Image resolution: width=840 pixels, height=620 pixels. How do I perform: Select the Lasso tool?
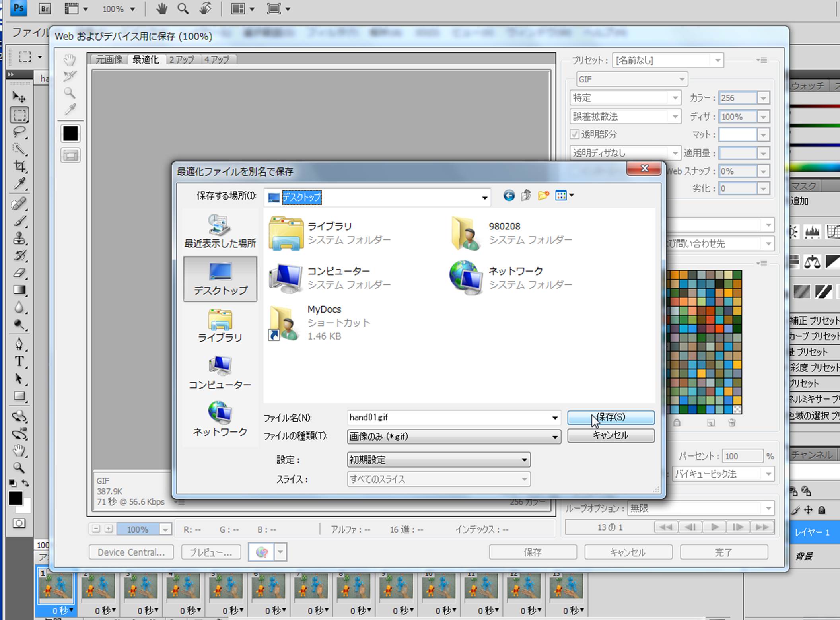coord(19,132)
